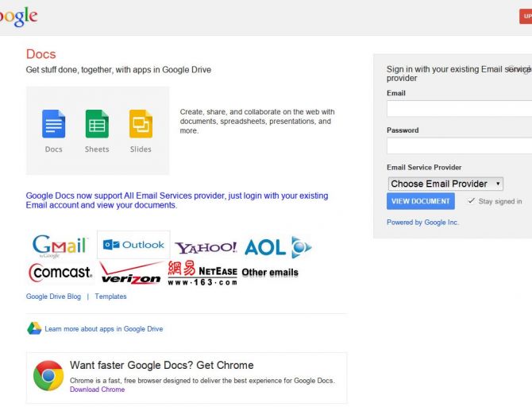Viewport: 532px width, 407px height.
Task: Pick the AOL provider logo
Action: pyautogui.click(x=277, y=247)
